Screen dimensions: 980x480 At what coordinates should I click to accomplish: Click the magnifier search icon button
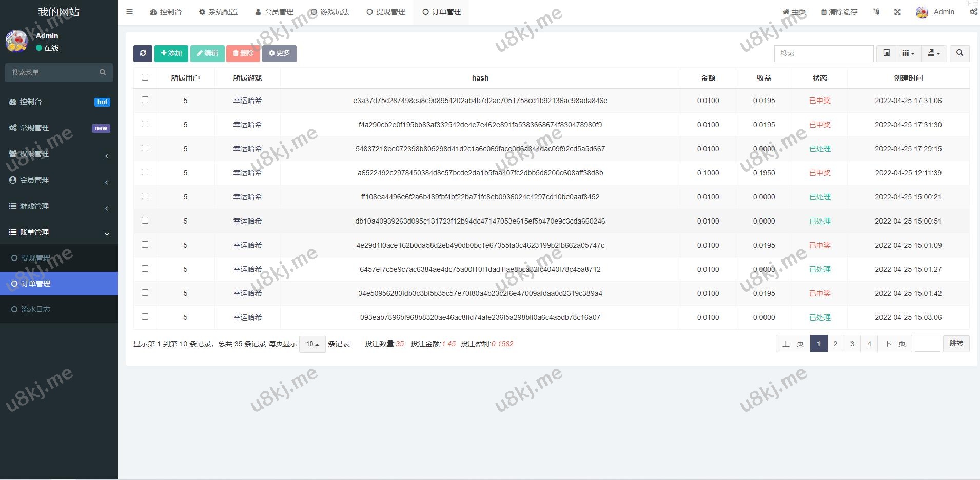[959, 53]
